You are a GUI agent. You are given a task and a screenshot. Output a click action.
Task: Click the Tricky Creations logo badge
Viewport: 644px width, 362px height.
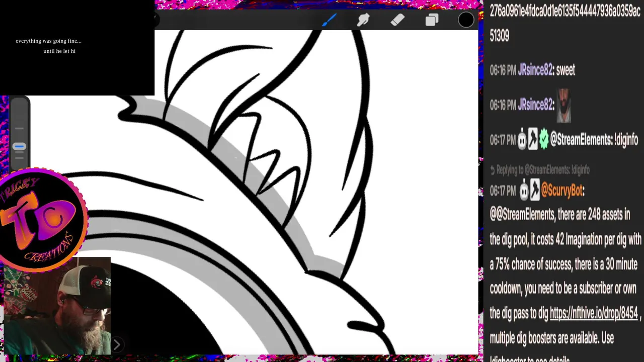pos(44,220)
